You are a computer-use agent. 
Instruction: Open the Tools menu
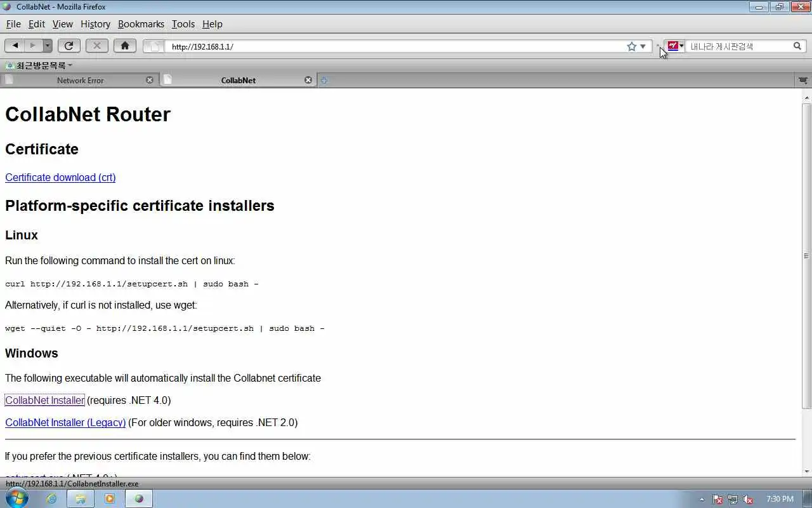(x=183, y=24)
